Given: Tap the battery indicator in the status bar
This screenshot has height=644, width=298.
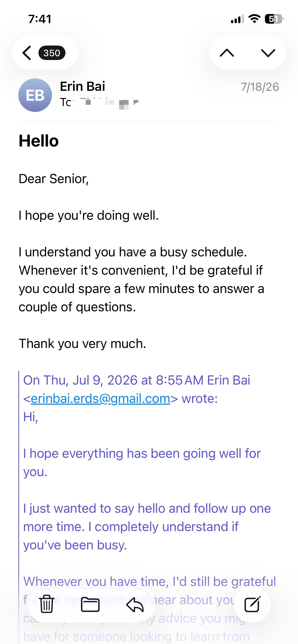Looking at the screenshot, I should pos(274,19).
